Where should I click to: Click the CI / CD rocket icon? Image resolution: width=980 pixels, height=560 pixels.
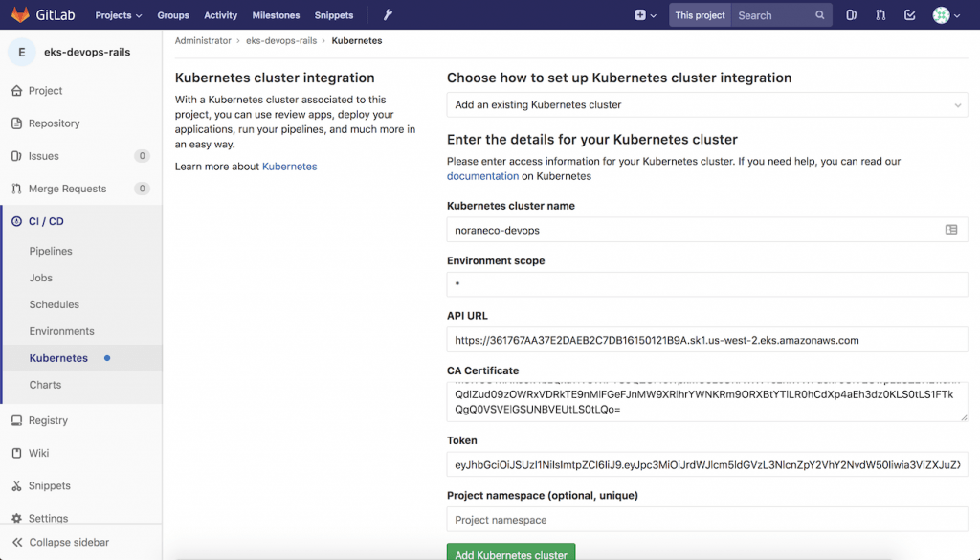point(17,221)
